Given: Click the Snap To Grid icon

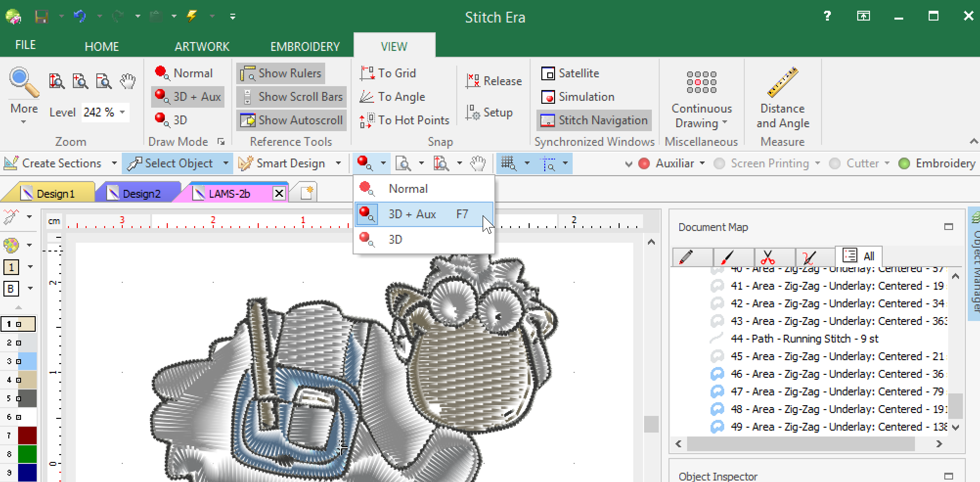Looking at the screenshot, I should 367,73.
